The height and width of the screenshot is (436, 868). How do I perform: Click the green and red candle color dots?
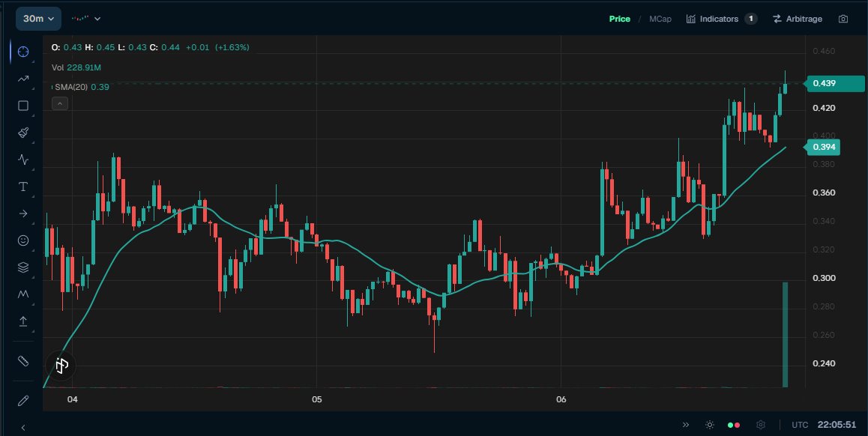[734, 425]
